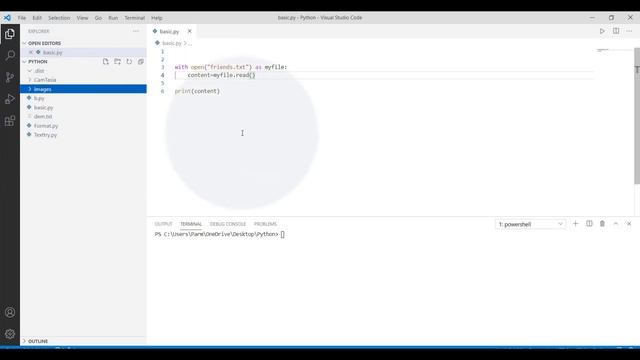640x360 pixels.
Task: Open the powershell terminal selector dropdown
Action: pyautogui.click(x=530, y=224)
